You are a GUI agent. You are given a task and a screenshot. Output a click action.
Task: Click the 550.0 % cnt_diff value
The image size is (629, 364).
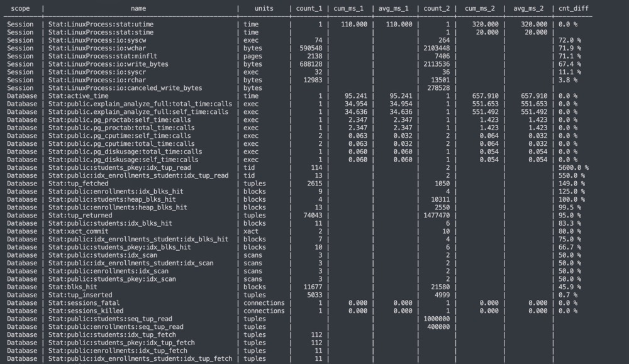click(572, 176)
